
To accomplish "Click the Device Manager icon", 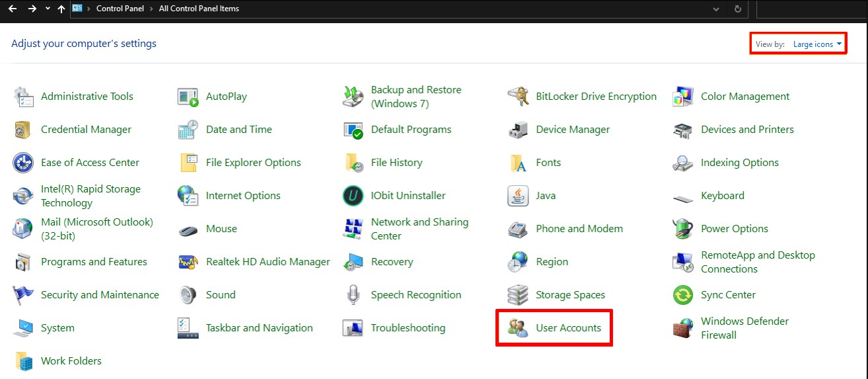I will click(518, 130).
